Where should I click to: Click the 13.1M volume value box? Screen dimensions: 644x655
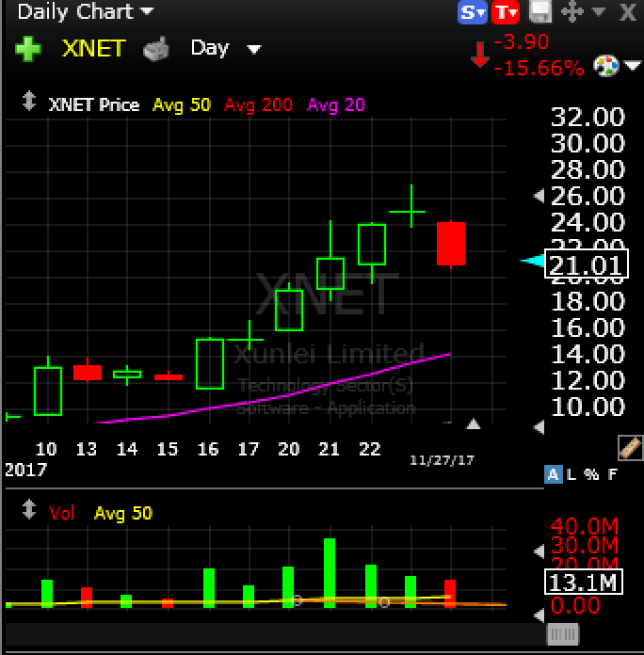click(x=584, y=582)
